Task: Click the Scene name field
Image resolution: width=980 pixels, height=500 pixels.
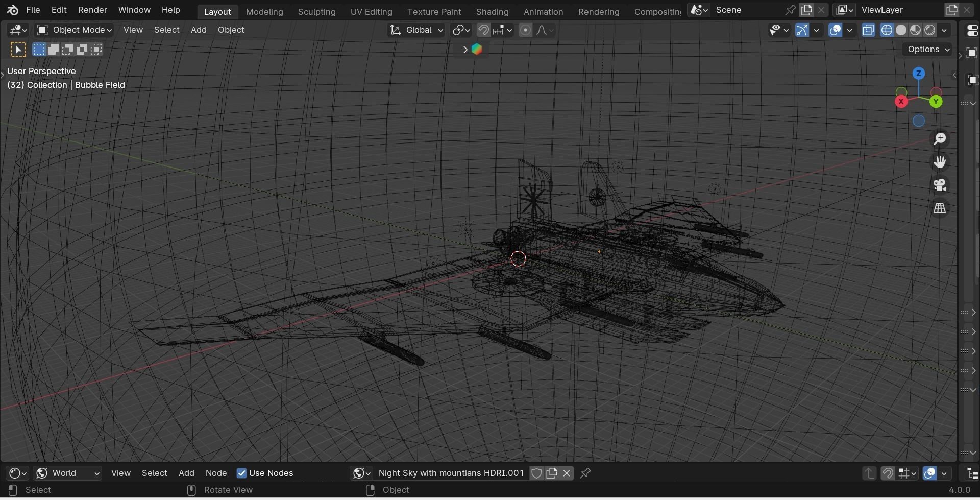Action: click(748, 10)
